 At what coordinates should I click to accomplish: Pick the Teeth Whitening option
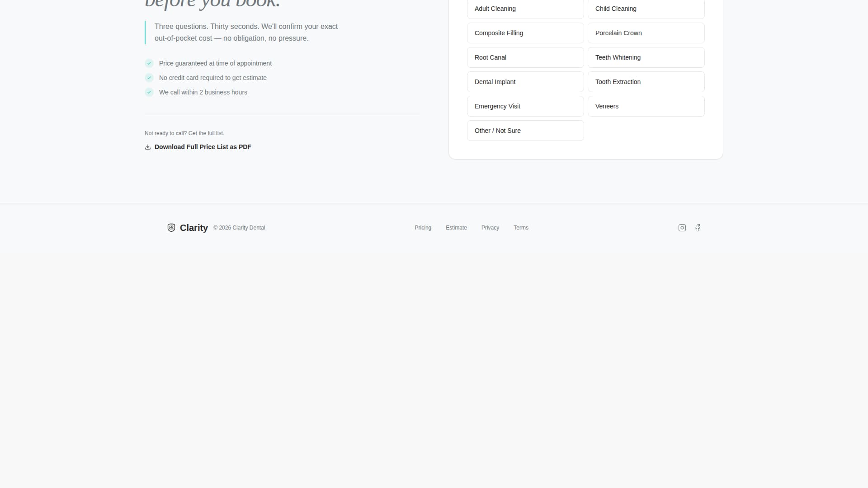646,57
